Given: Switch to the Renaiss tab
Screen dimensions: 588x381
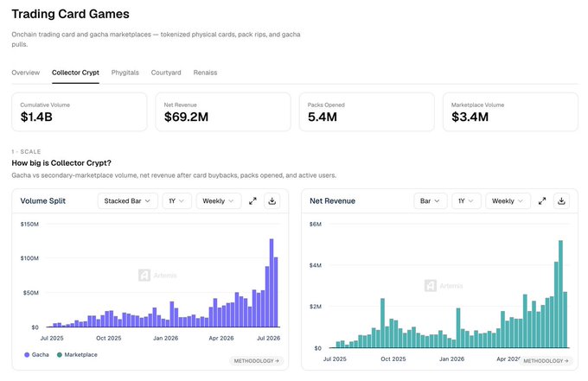Looking at the screenshot, I should coord(205,73).
